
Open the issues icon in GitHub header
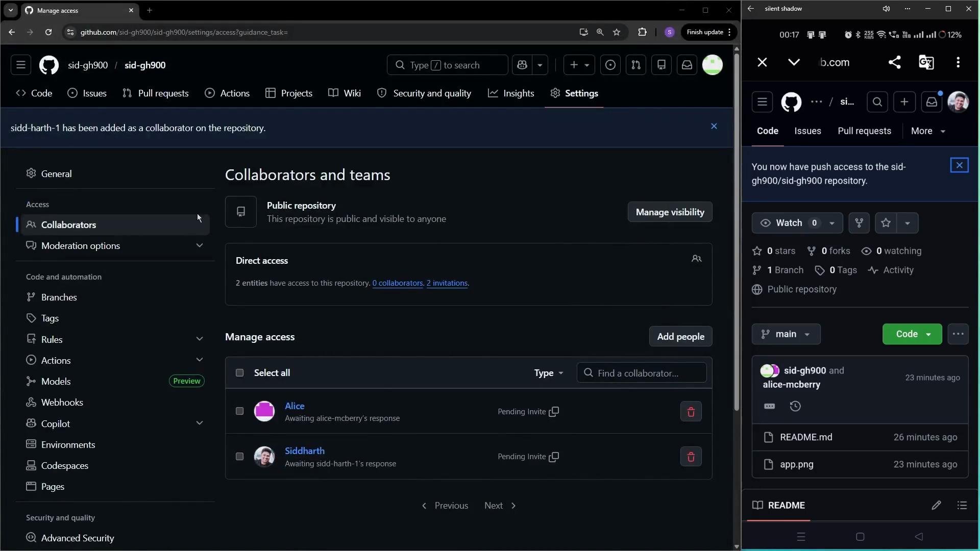pyautogui.click(x=610, y=65)
